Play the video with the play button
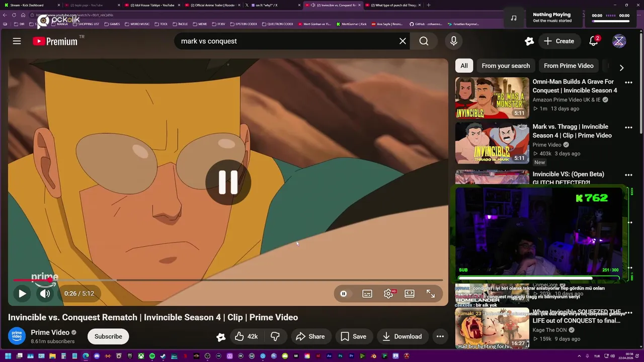This screenshot has height=362, width=644. [x=22, y=294]
